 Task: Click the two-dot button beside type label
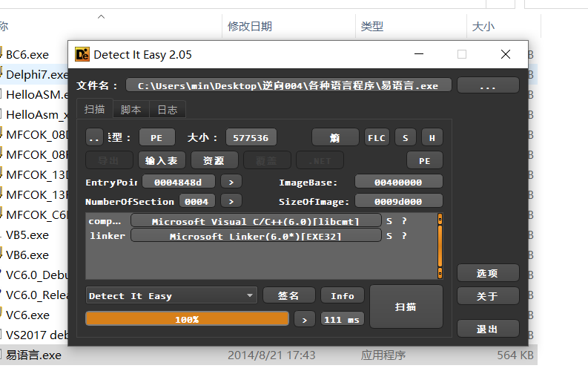pyautogui.click(x=94, y=137)
